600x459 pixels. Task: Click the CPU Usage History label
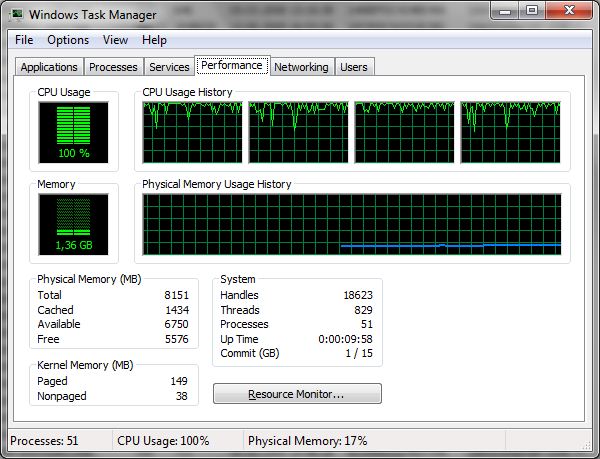(187, 92)
